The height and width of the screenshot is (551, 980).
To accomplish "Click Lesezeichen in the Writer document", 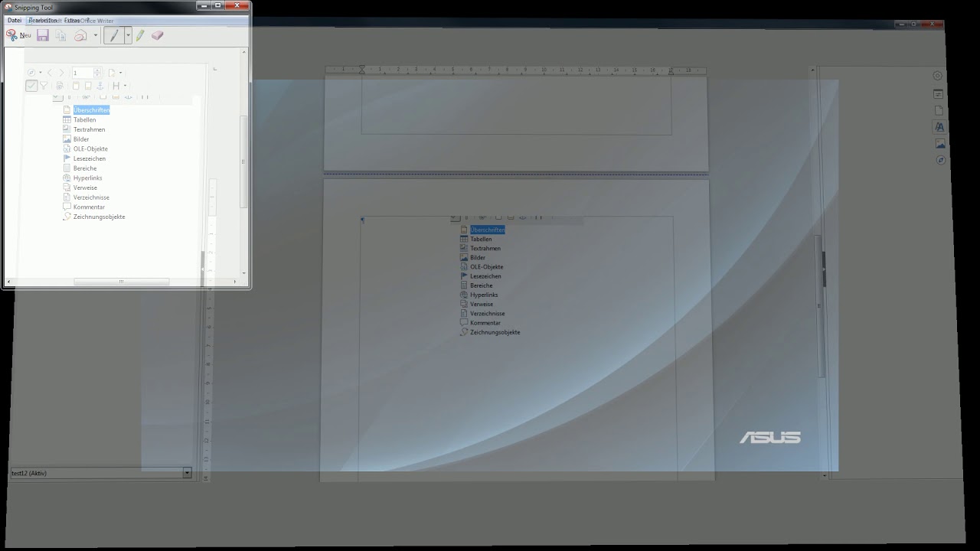I will [485, 276].
